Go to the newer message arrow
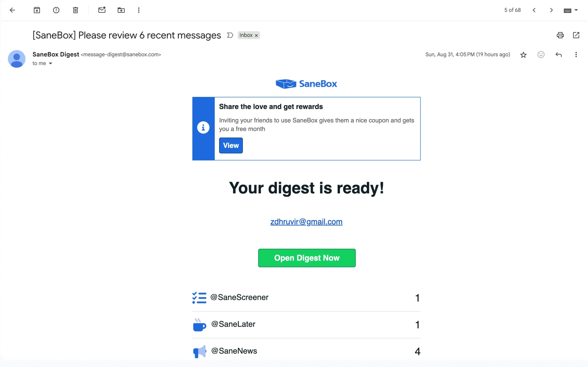The image size is (588, 367). point(534,10)
